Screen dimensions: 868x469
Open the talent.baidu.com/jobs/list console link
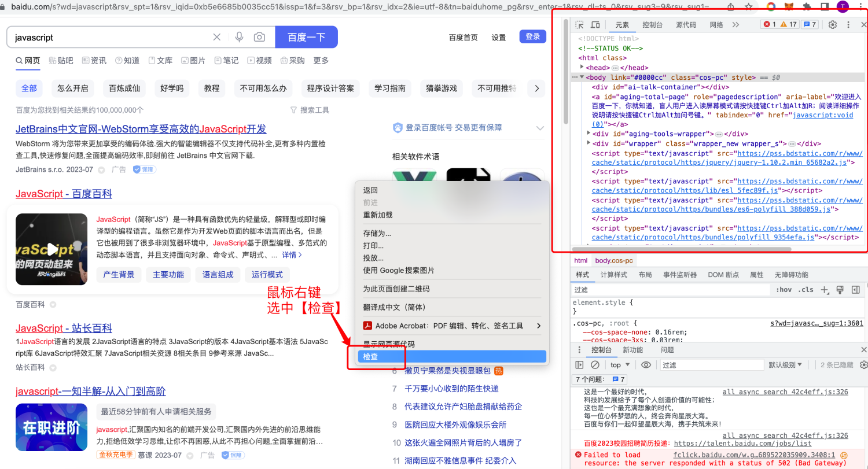click(x=743, y=444)
